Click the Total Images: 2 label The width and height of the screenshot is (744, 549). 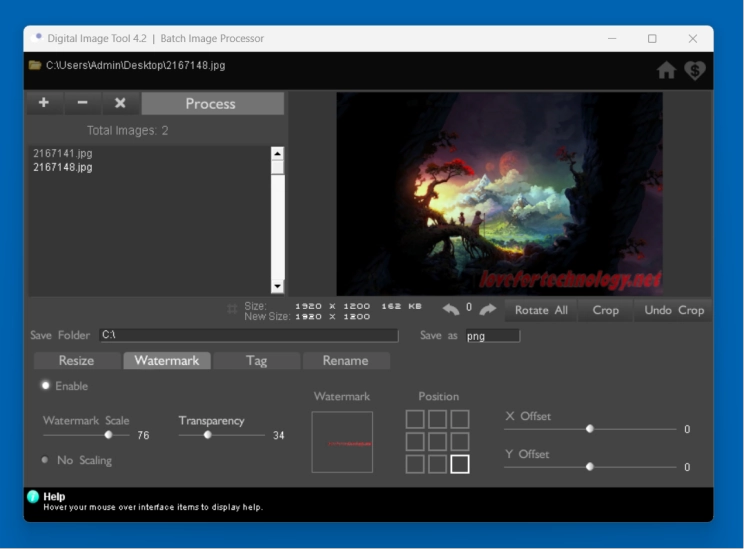[x=128, y=130]
